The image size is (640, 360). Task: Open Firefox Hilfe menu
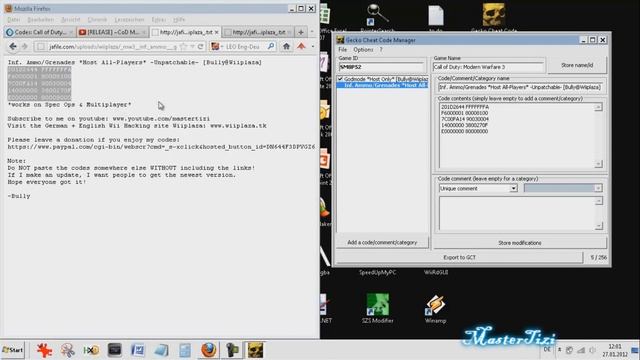pyautogui.click(x=179, y=20)
